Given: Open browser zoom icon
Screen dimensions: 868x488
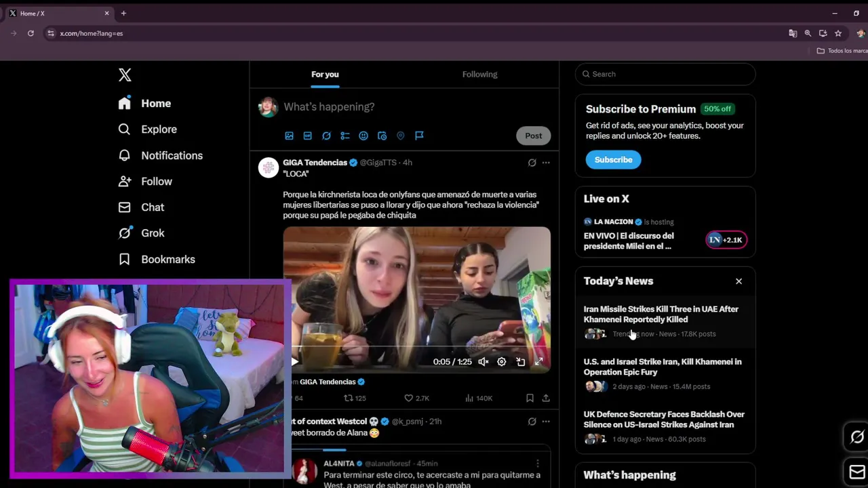Looking at the screenshot, I should coord(808,33).
